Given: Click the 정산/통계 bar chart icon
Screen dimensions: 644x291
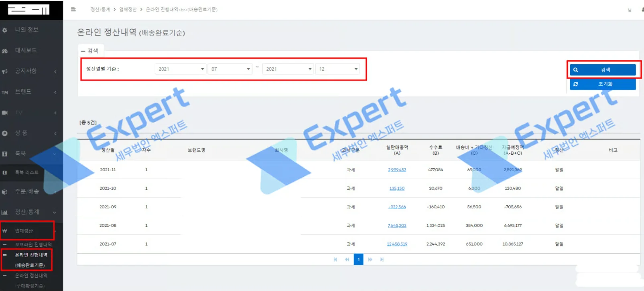Looking at the screenshot, I should tap(5, 213).
